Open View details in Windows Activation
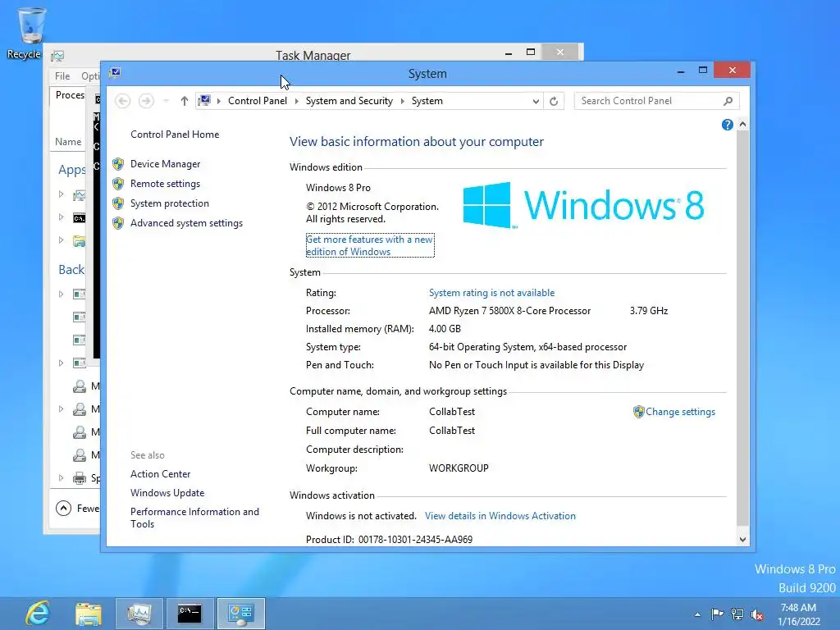The width and height of the screenshot is (840, 630). point(500,516)
